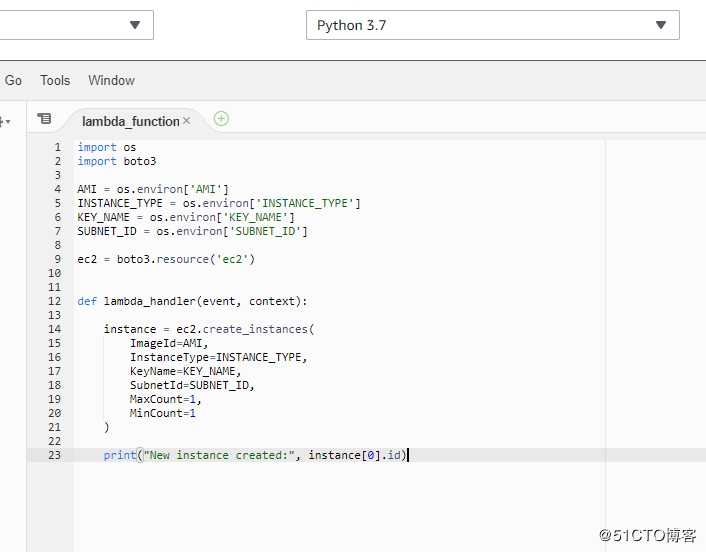Image resolution: width=706 pixels, height=552 pixels.
Task: Click the ec2.create_instances( line
Action: 209,329
